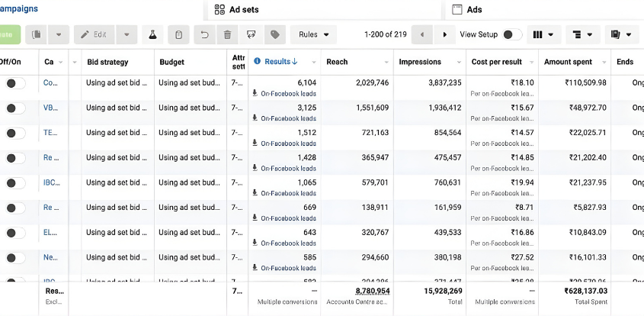Open dropdown arrow next to Edit button
644x316 pixels.
pos(127,35)
